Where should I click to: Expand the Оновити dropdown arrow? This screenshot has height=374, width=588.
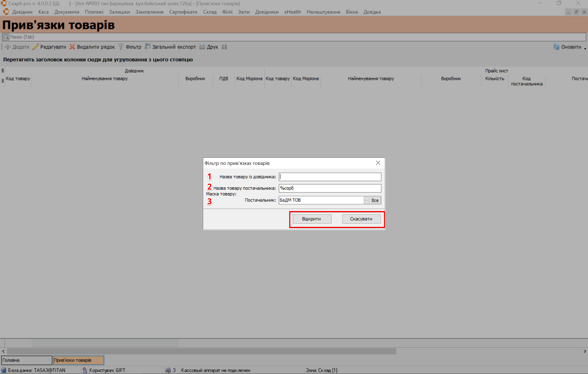click(x=585, y=48)
